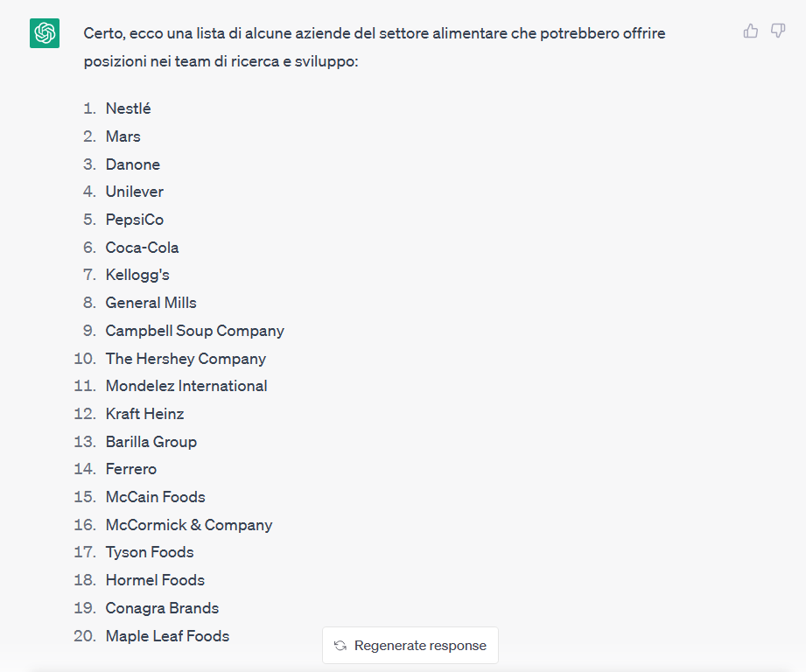This screenshot has width=806, height=672.
Task: Click on Unilever in the list
Action: coord(135,192)
